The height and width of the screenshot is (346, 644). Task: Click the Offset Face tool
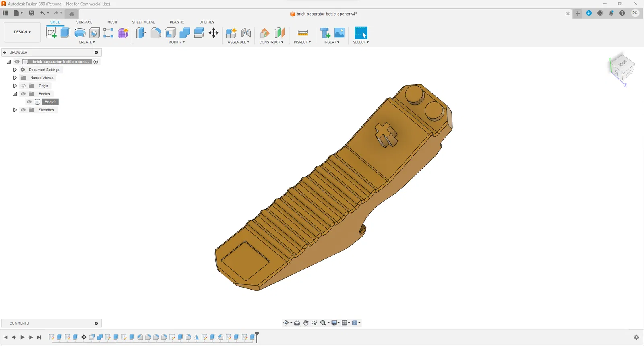tap(199, 33)
